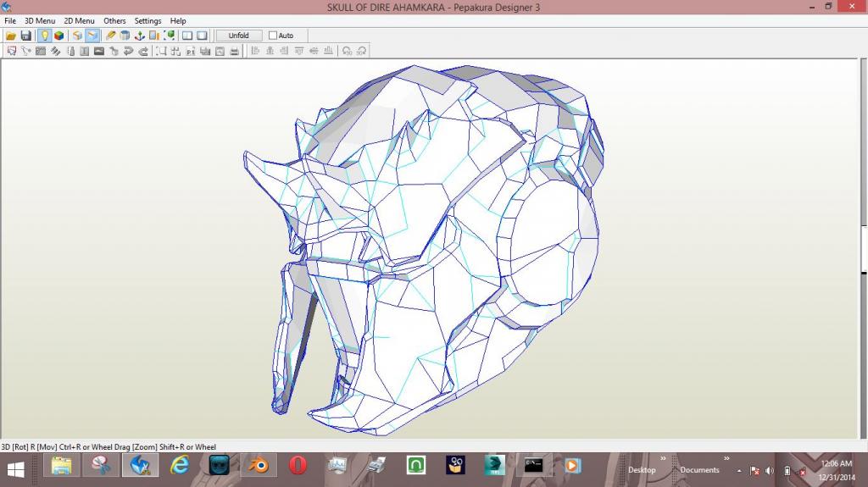Expand the Documents toolbar chevron in taskbar
This screenshot has width=868, height=487.
[726, 458]
